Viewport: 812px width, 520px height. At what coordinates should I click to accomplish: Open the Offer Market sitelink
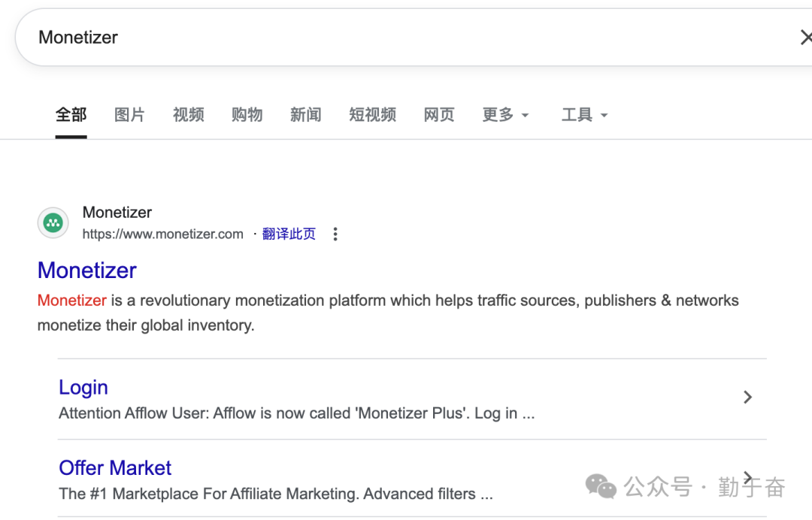pyautogui.click(x=115, y=467)
